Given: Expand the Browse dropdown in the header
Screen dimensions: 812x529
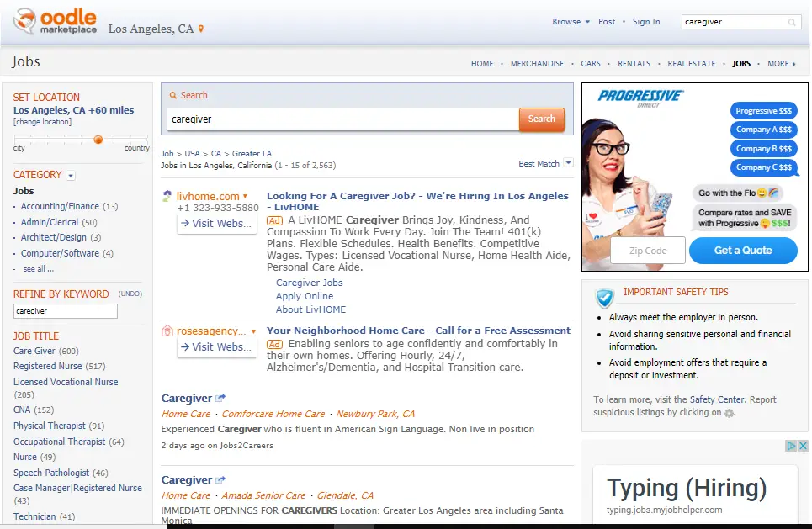Looking at the screenshot, I should [x=571, y=22].
